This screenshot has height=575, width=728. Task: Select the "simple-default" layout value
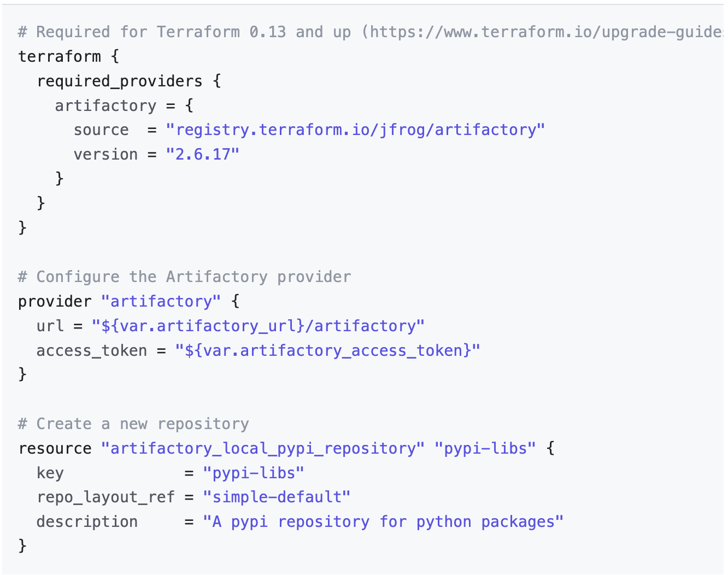pyautogui.click(x=276, y=497)
